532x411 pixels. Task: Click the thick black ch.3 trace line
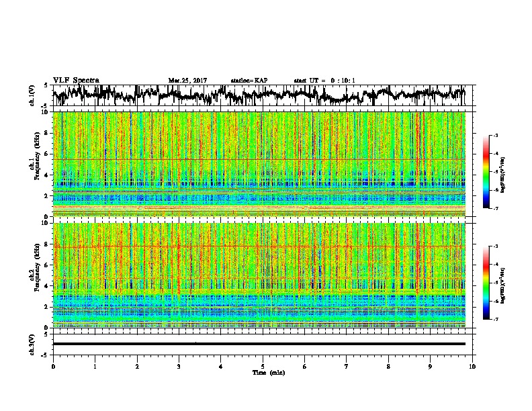tap(259, 344)
